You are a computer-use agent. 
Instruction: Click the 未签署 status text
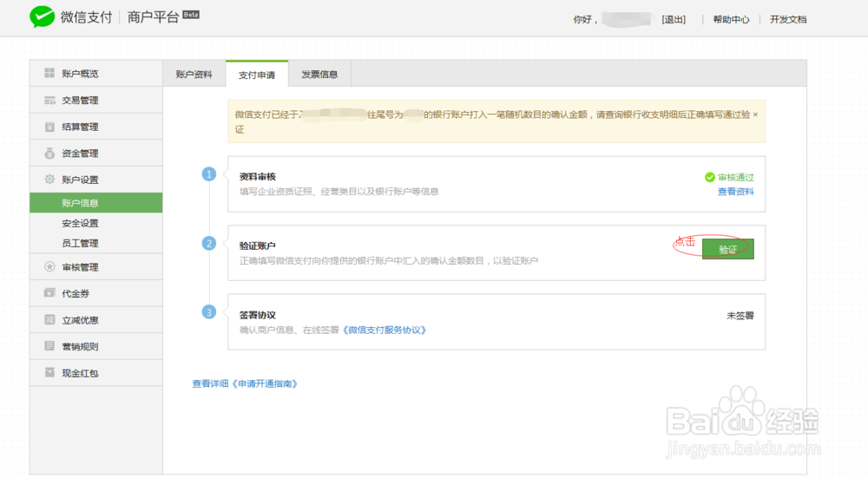pyautogui.click(x=740, y=316)
